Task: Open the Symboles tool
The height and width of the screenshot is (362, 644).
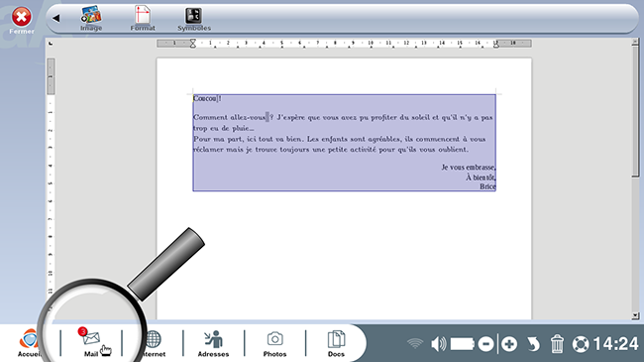Action: tap(194, 19)
